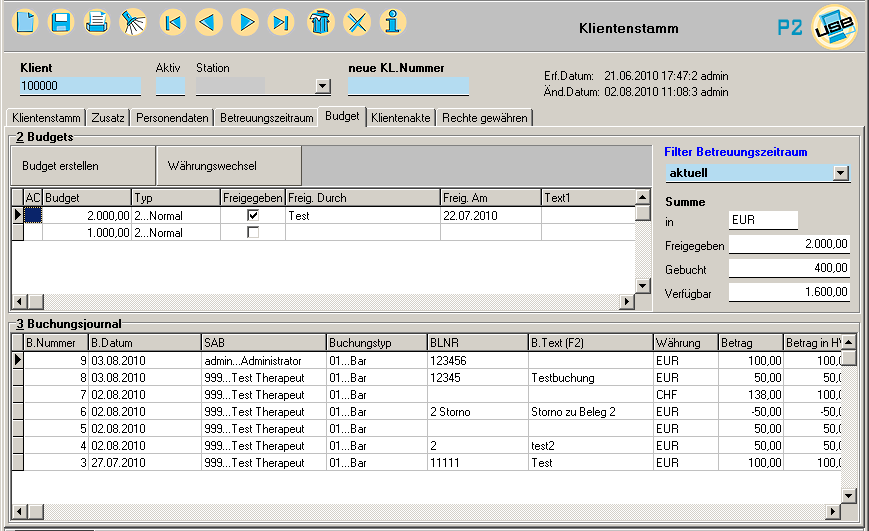Go to the next record arrow
The image size is (869, 531).
pyautogui.click(x=245, y=21)
